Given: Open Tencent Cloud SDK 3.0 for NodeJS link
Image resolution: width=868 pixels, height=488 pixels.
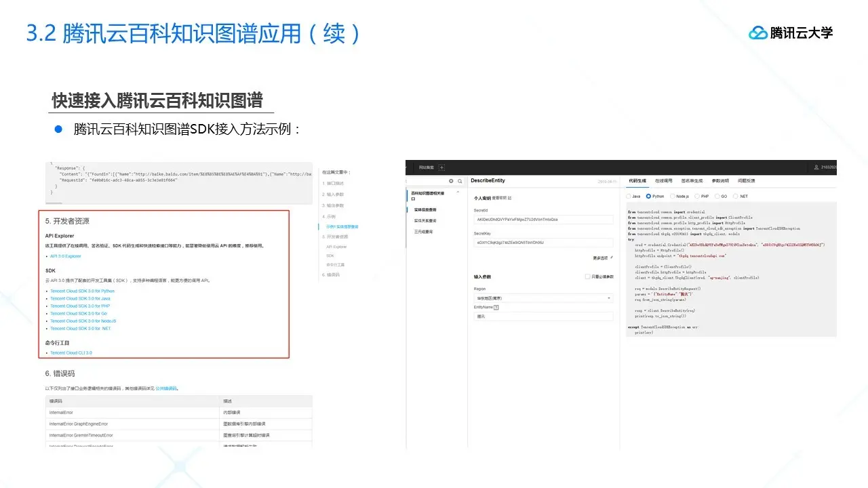Looking at the screenshot, I should 83,321.
